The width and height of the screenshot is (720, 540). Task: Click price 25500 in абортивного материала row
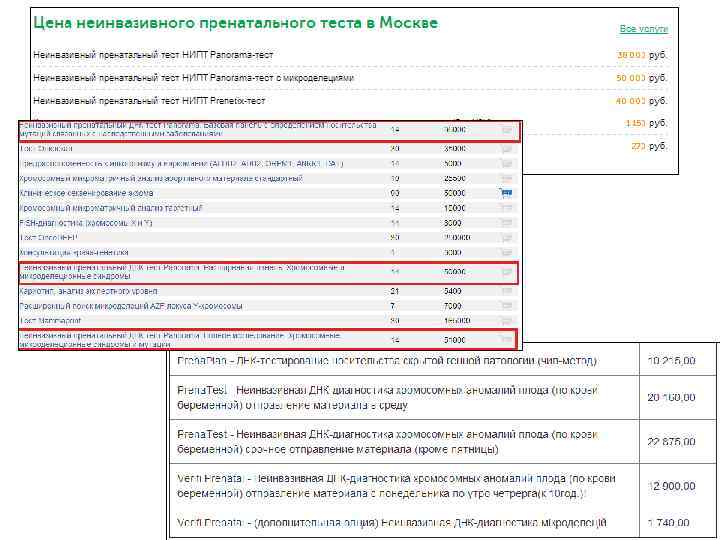(455, 178)
